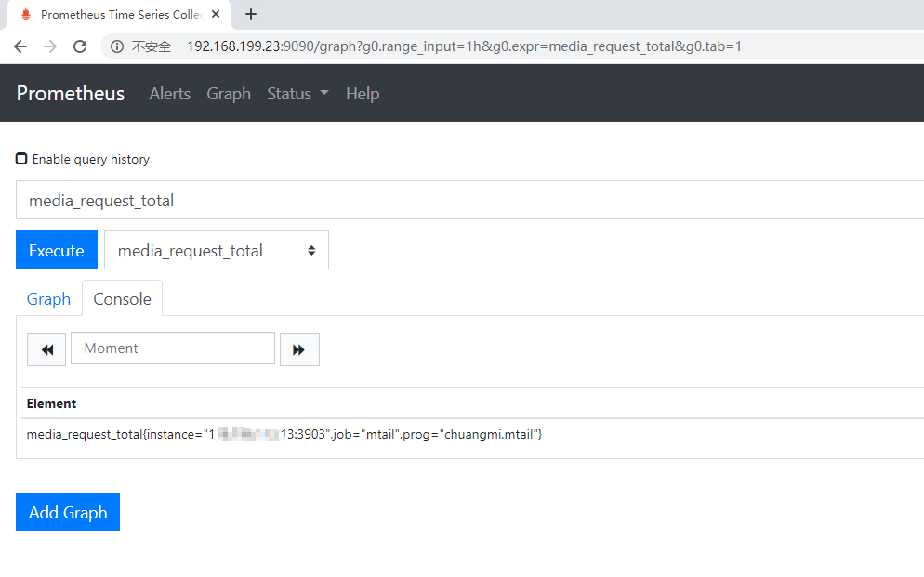This screenshot has height=577, width=924.
Task: Click the 不安全 not-secure label
Action: (152, 46)
